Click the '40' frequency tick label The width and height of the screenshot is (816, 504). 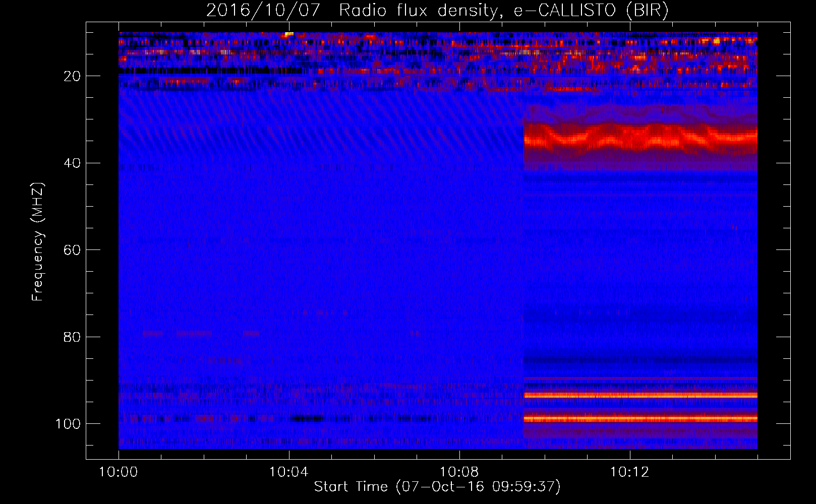(73, 163)
